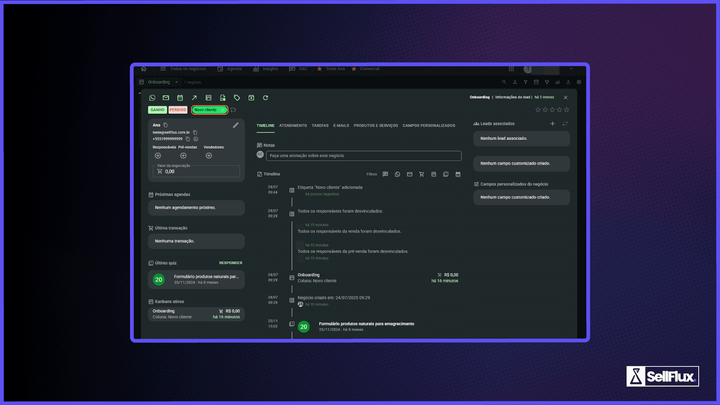Set rating with the fifth star
This screenshot has height=405, width=720.
[x=566, y=110]
